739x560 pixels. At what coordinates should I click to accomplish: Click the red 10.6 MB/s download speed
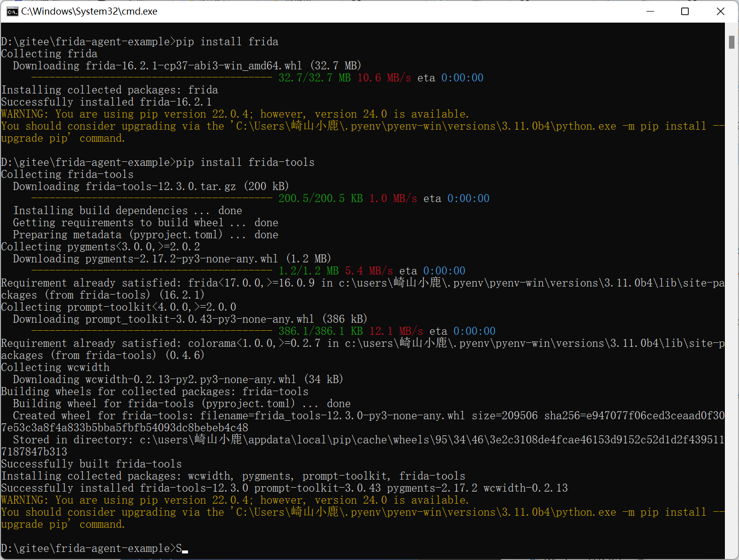click(384, 78)
